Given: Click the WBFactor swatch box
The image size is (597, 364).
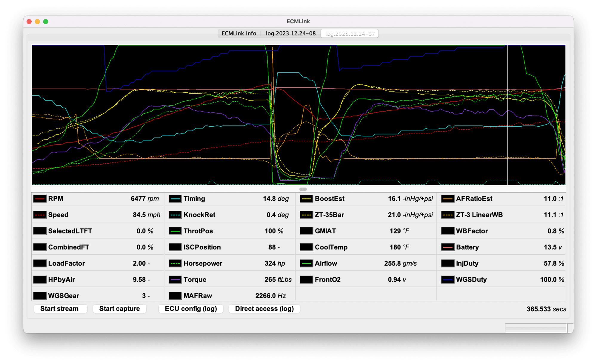Looking at the screenshot, I should click(x=448, y=231).
